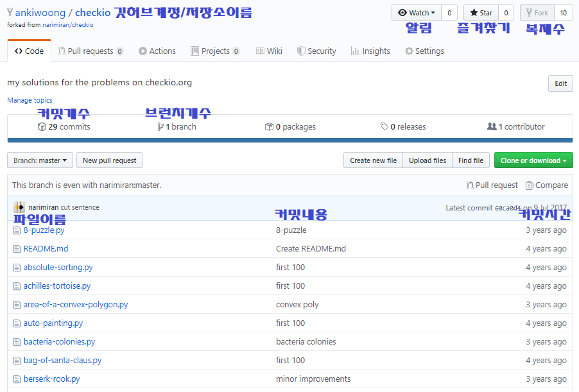Click the fork icon beside ankiwoong

click(10, 12)
